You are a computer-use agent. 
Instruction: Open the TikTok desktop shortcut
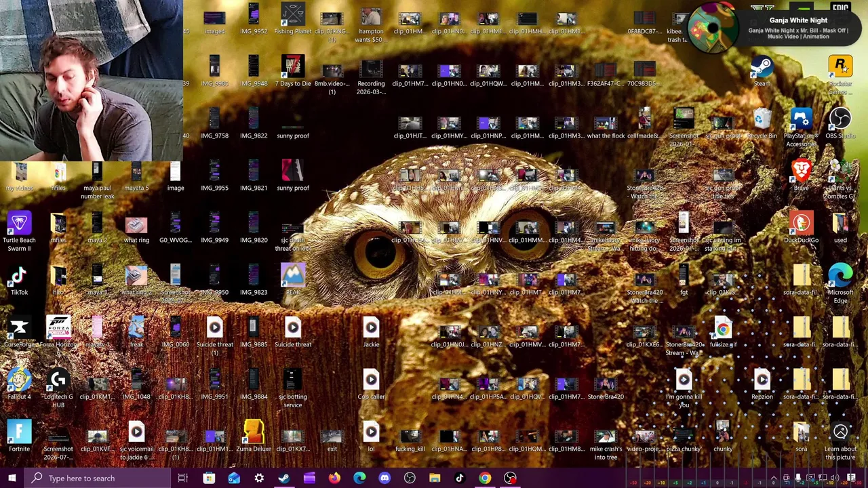(19, 280)
